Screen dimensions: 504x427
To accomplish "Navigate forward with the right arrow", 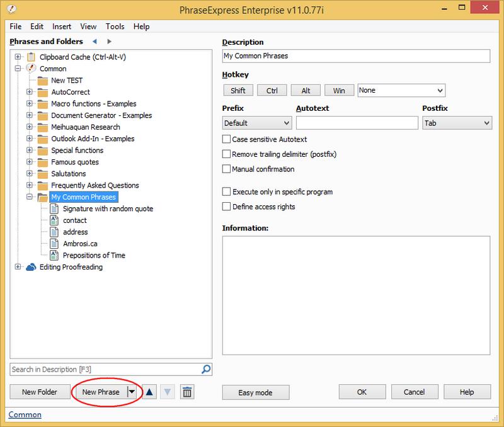I will pos(109,42).
